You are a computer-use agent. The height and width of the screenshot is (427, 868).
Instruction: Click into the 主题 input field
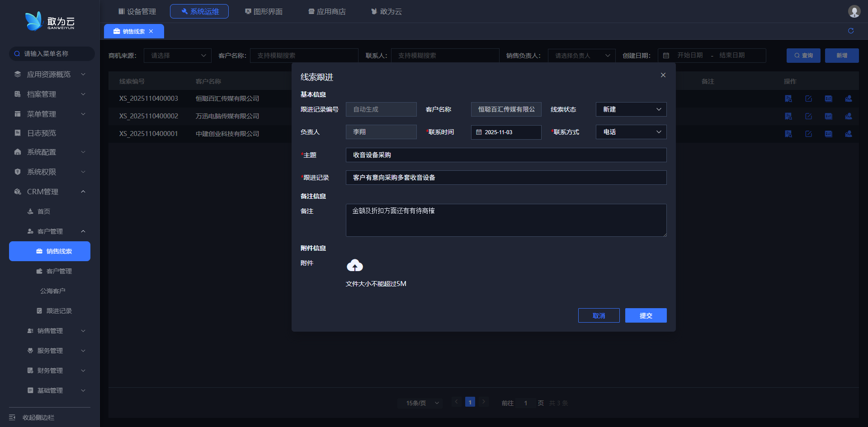pos(506,155)
